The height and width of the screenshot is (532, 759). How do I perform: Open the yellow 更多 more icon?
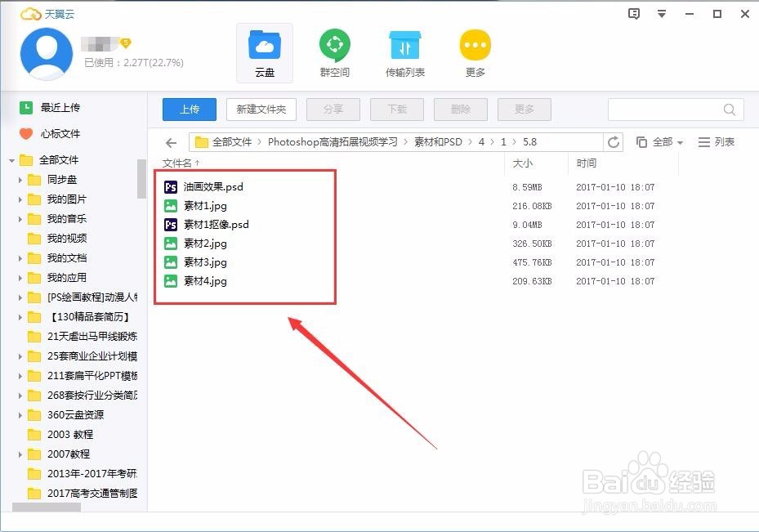tap(475, 51)
